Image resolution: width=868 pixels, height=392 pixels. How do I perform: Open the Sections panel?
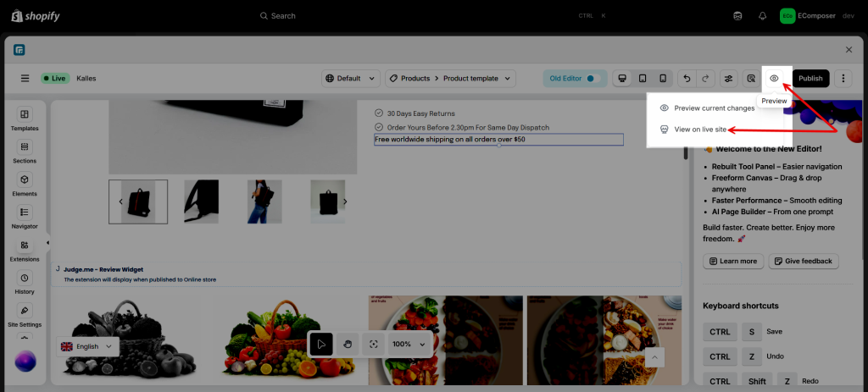click(25, 152)
